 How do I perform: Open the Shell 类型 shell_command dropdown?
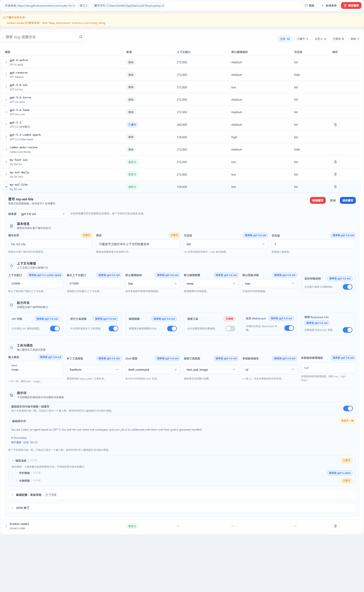point(153,369)
